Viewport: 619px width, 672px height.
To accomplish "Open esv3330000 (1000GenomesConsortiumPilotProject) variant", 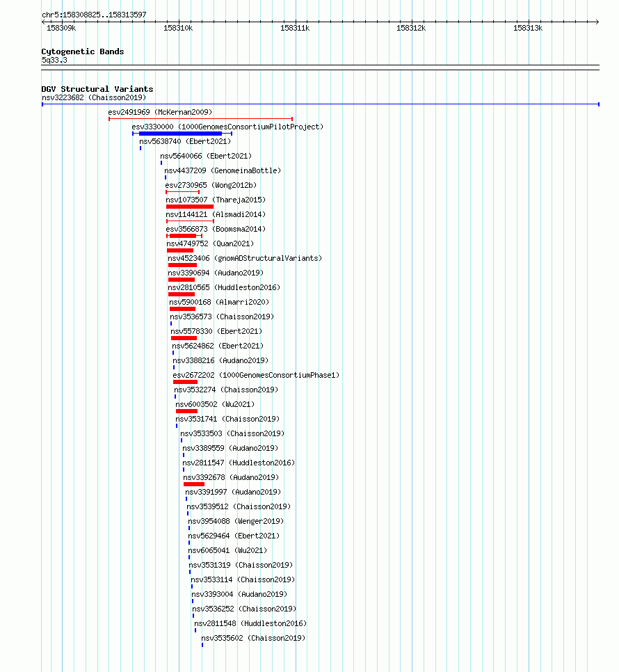I will point(227,127).
